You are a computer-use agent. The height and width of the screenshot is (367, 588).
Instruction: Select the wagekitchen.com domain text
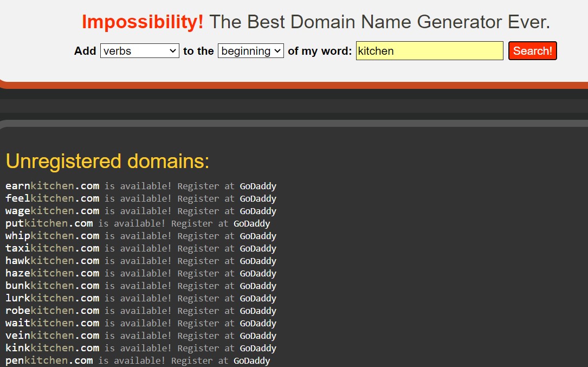52,211
